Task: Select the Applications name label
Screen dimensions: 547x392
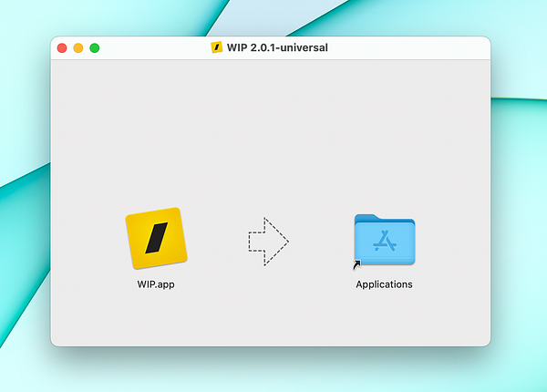Action: click(x=384, y=284)
